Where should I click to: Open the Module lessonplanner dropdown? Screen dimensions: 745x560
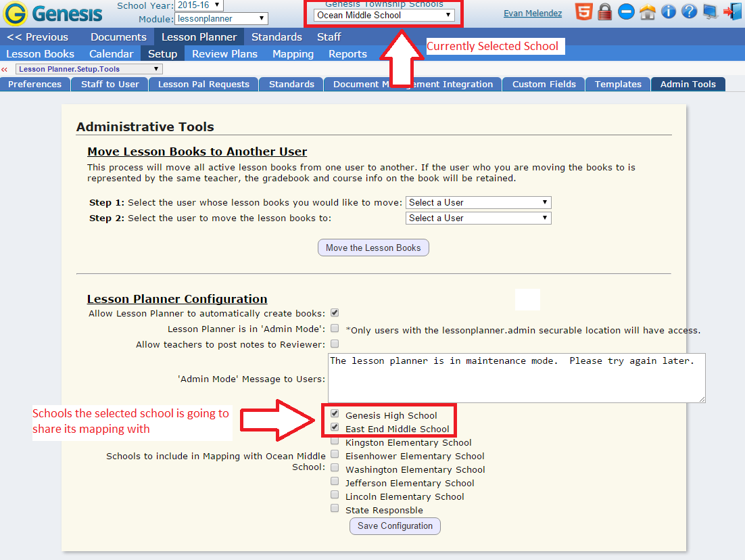click(222, 18)
